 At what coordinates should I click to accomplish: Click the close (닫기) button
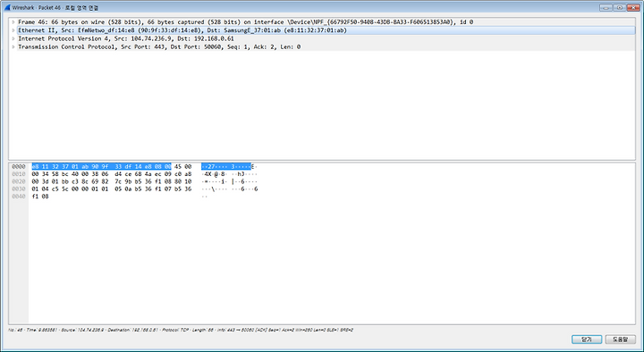pyautogui.click(x=587, y=339)
